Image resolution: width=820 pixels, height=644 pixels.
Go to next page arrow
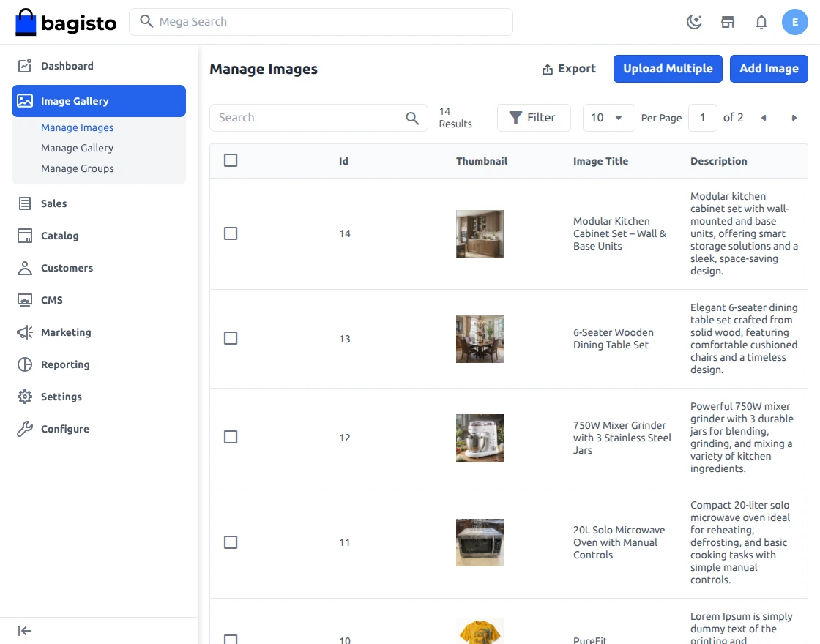794,118
